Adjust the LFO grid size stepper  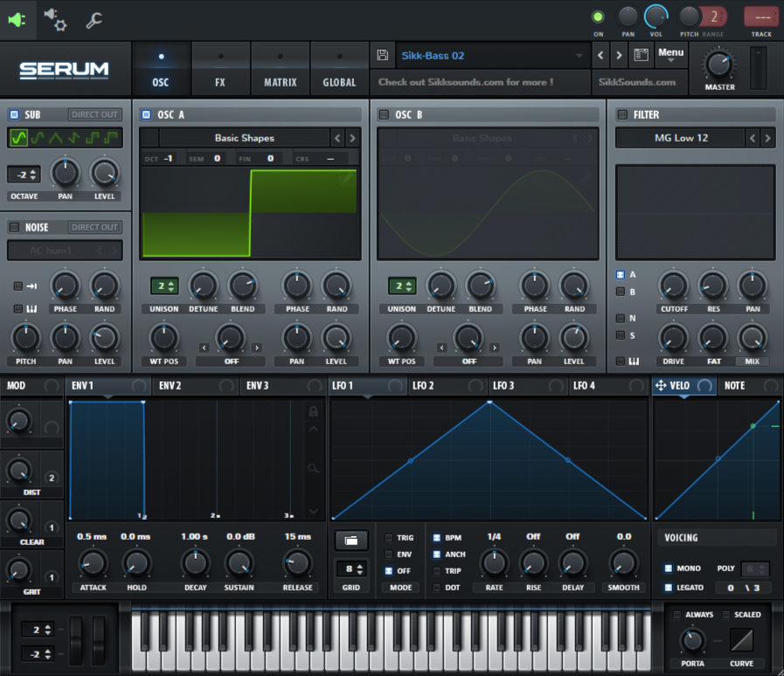[x=351, y=569]
